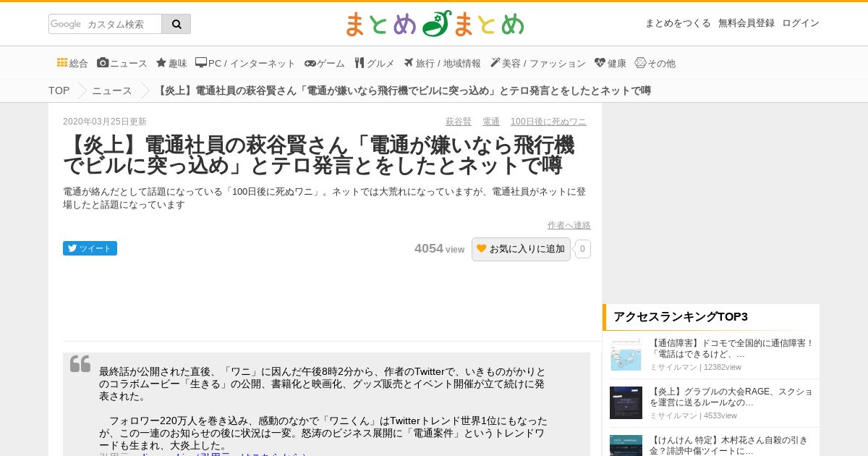Select the 旅行 airplane icon
Screen dimensions: 868x456
[408, 62]
